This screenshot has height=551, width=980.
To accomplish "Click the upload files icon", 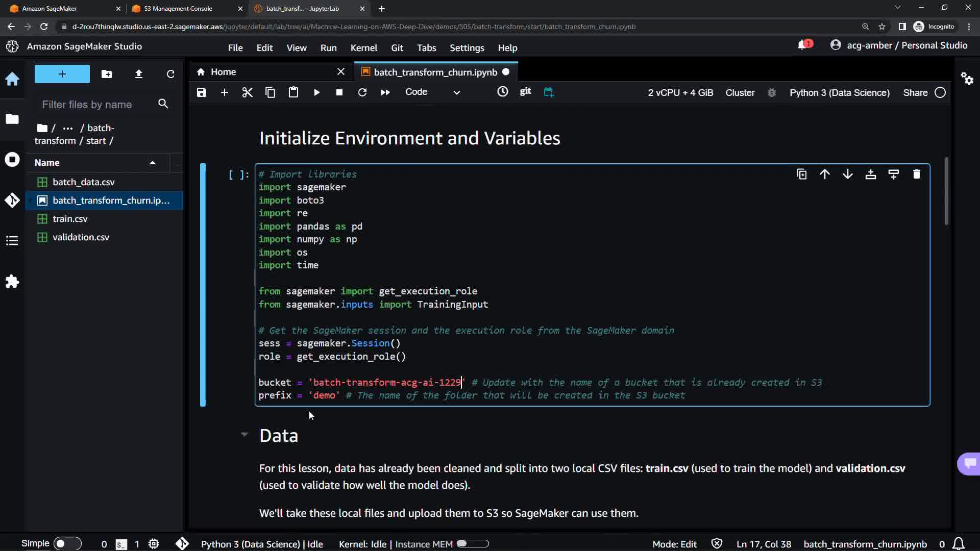I will [x=138, y=74].
